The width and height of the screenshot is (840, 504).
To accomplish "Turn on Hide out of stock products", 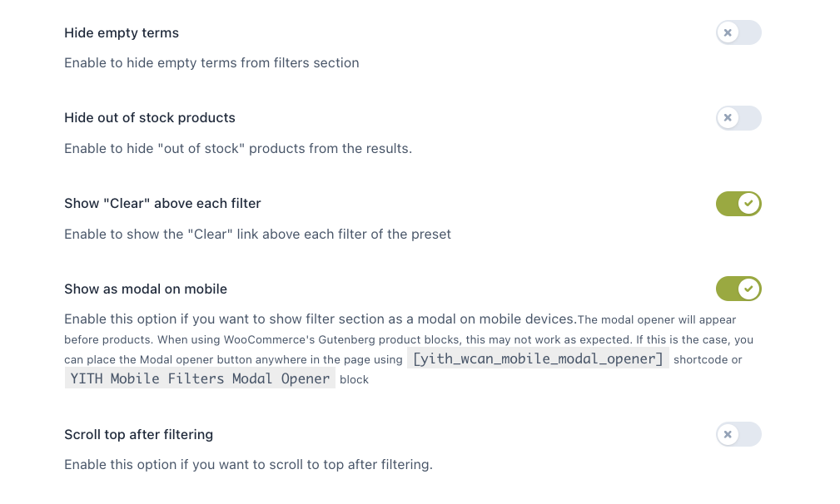I will [738, 118].
